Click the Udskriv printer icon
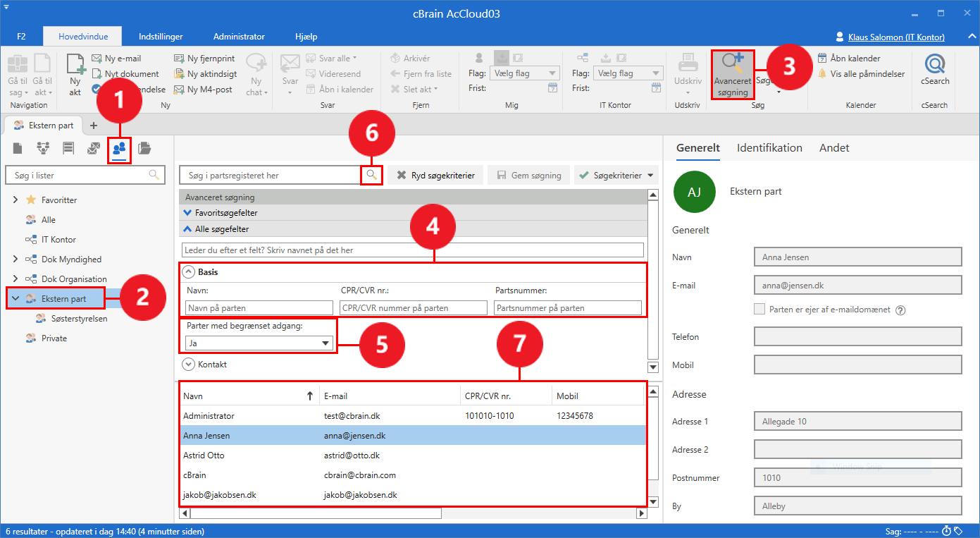The image size is (980, 538). pos(688,64)
